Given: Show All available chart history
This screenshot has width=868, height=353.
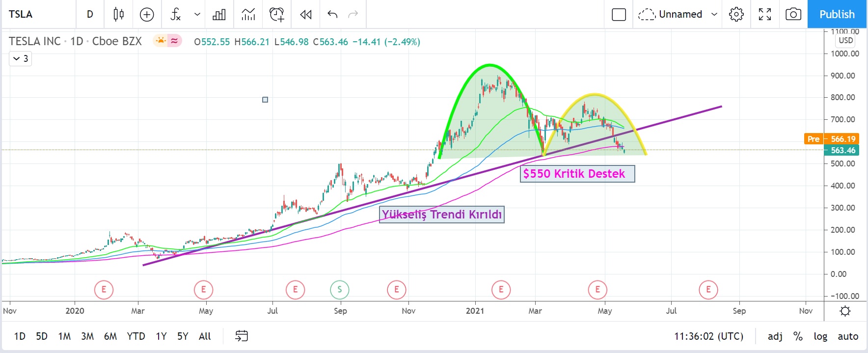Looking at the screenshot, I should click(x=205, y=336).
